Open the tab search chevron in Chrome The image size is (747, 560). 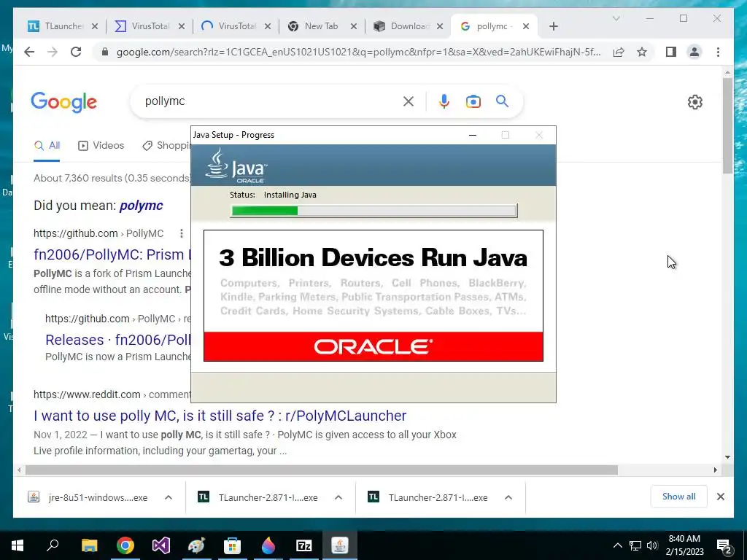tap(616, 18)
